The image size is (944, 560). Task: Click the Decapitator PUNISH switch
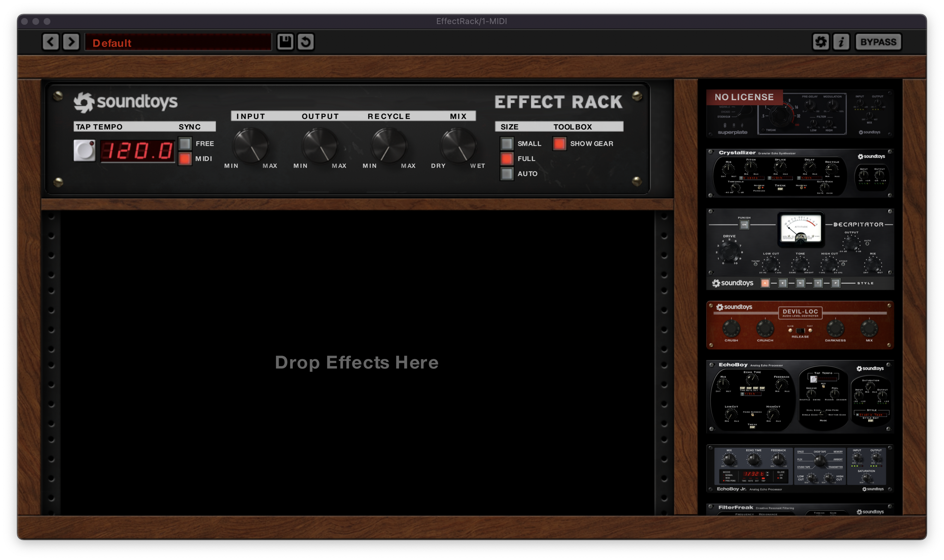pyautogui.click(x=744, y=225)
